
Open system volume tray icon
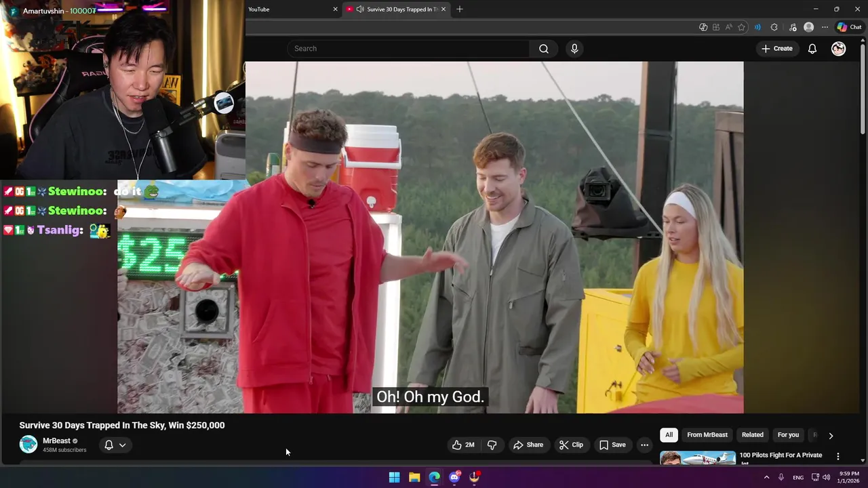(x=826, y=477)
